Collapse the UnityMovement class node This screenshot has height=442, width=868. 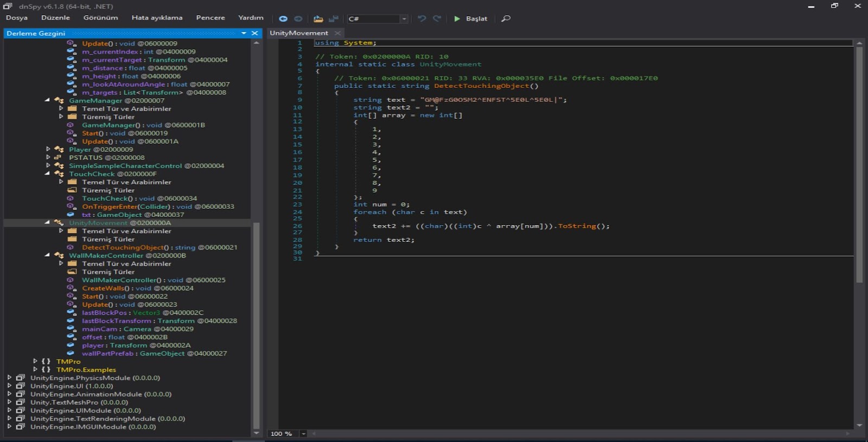point(47,222)
